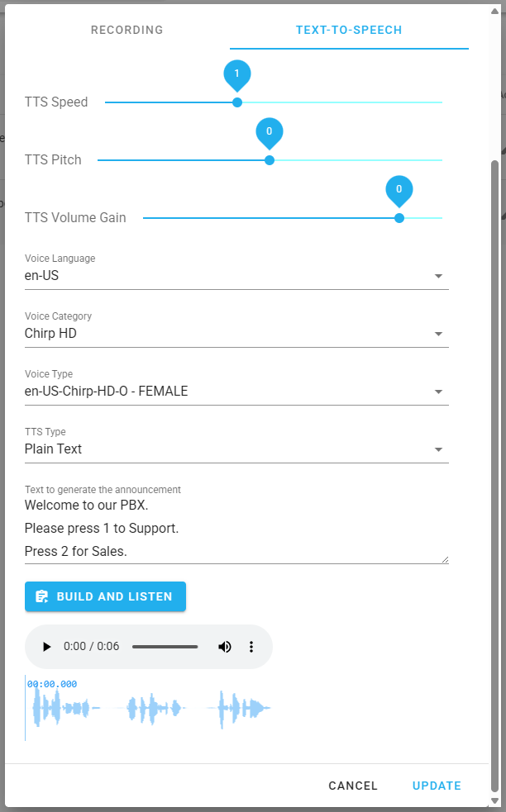Seek in the audio progress bar
The image size is (506, 812).
(x=165, y=646)
